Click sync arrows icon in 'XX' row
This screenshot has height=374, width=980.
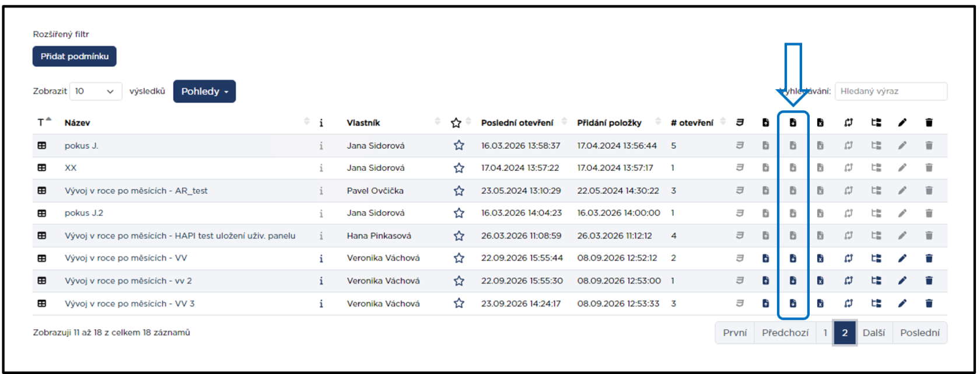(x=848, y=168)
